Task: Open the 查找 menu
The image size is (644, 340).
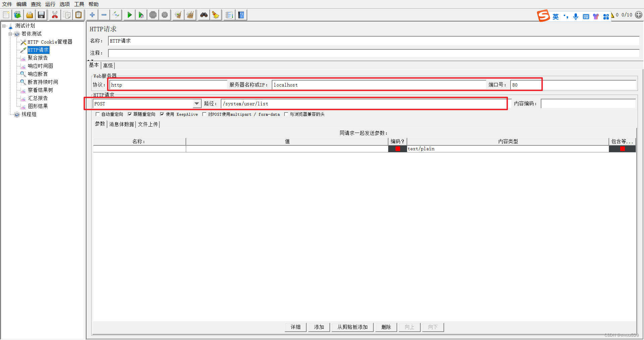Action: (36, 4)
